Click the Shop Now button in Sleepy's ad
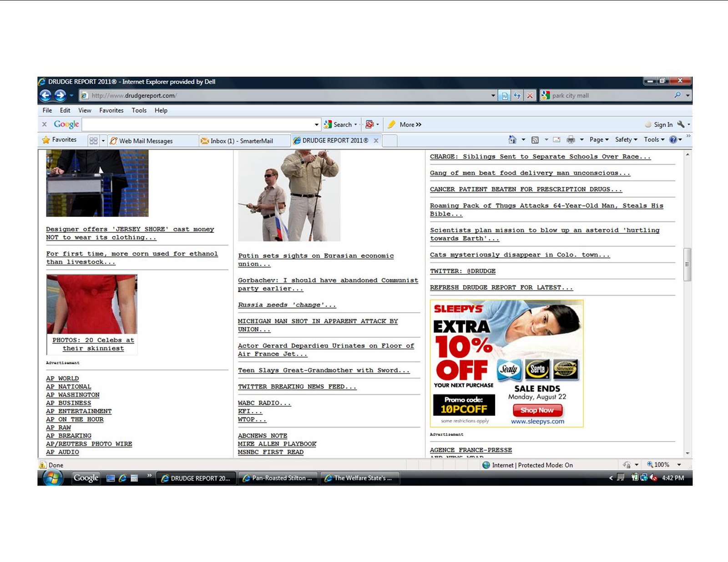The width and height of the screenshot is (728, 562). [x=537, y=410]
